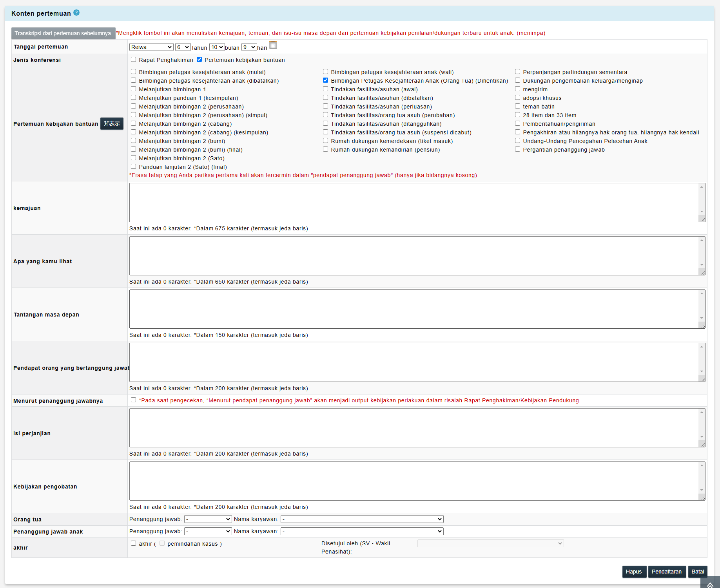Click inside the Tantangan masa depan text area
Image resolution: width=720 pixels, height=588 pixels.
point(414,309)
